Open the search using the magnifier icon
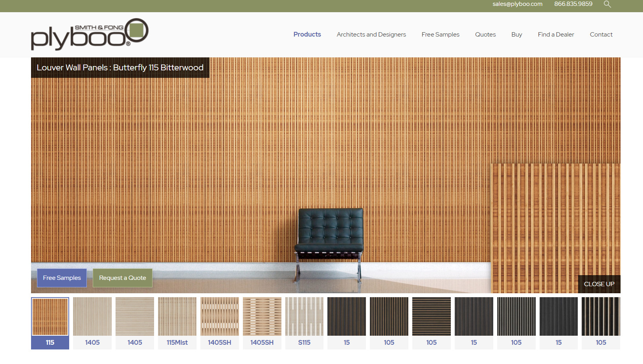Screen dimensions: 643x364 pyautogui.click(x=607, y=4)
